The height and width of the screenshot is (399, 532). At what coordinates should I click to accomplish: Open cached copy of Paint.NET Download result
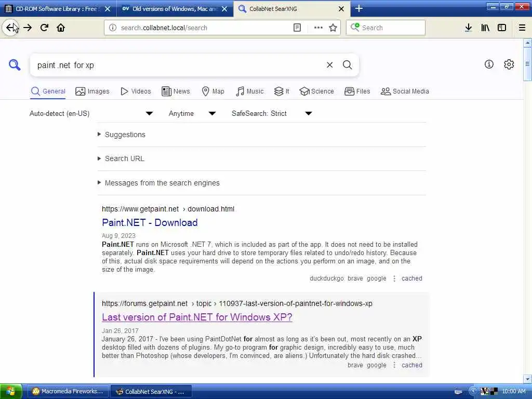[412, 278]
